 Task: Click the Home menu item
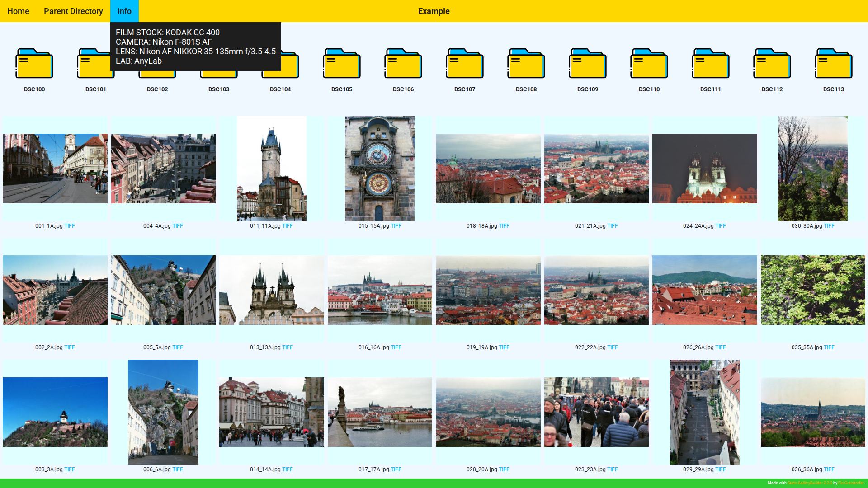[x=18, y=11]
